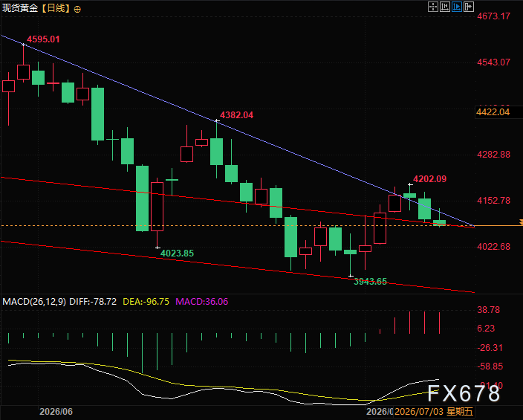The height and width of the screenshot is (420, 523).
Task: Click the crosshair cursor icon
Action: 432,7
